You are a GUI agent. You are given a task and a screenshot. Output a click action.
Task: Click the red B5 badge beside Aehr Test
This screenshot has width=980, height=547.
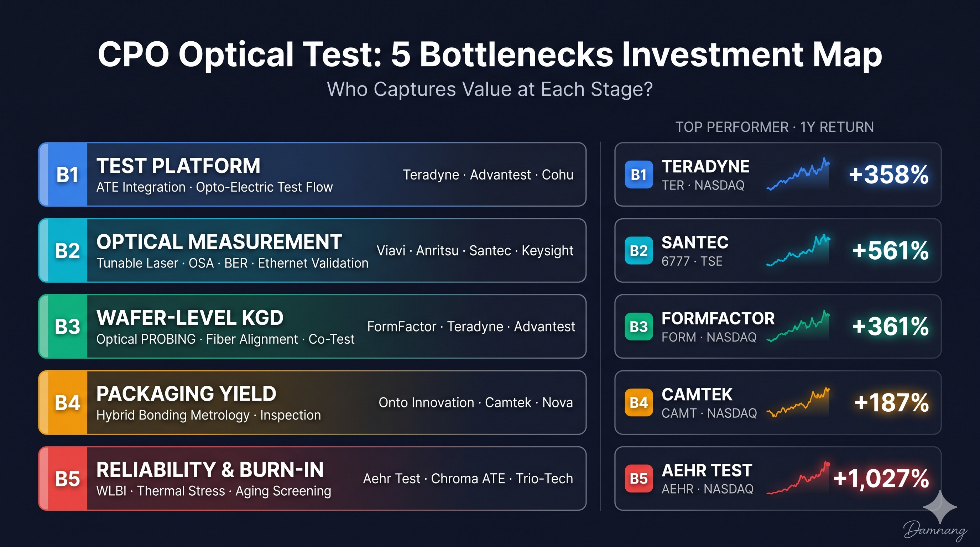coord(639,479)
